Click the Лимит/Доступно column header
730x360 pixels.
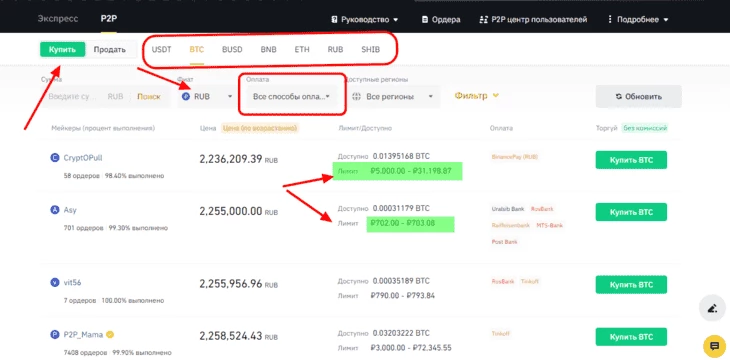click(365, 128)
